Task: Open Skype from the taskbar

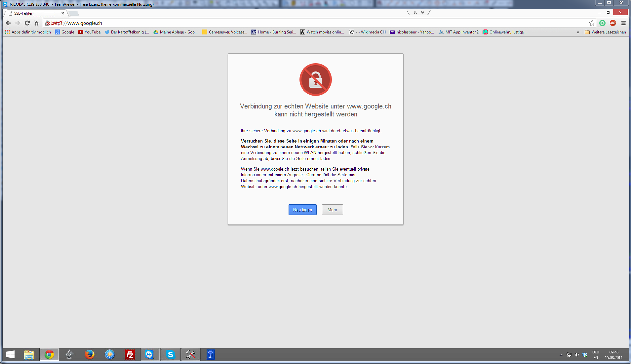Action: pyautogui.click(x=170, y=354)
